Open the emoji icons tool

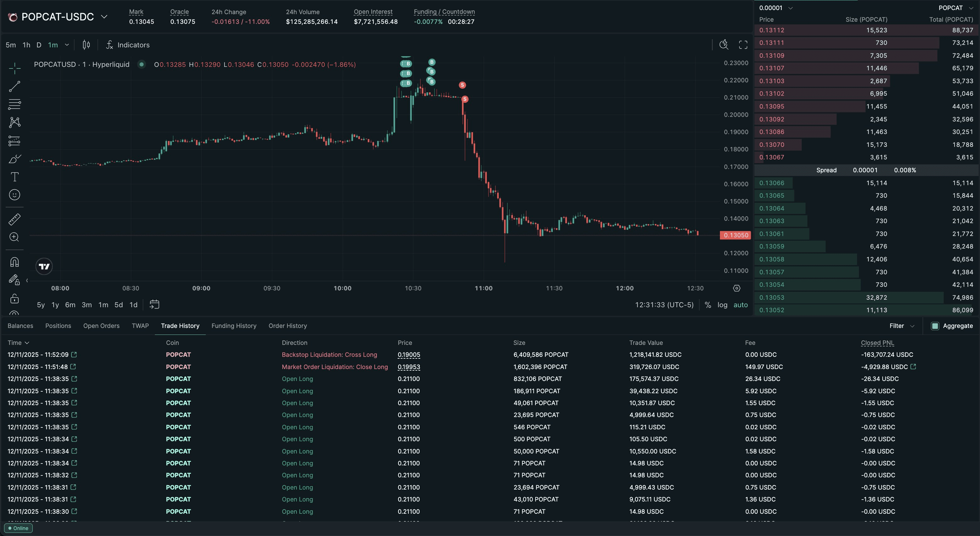coord(14,195)
